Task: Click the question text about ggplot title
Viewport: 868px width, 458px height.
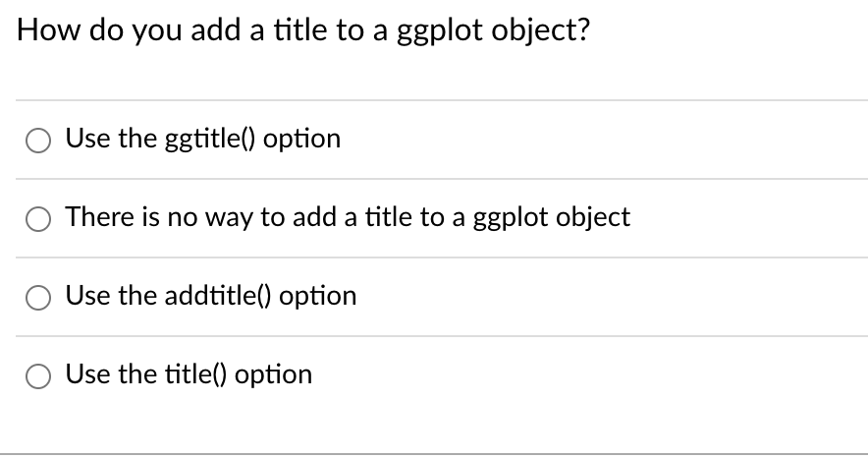Action: pyautogui.click(x=303, y=31)
